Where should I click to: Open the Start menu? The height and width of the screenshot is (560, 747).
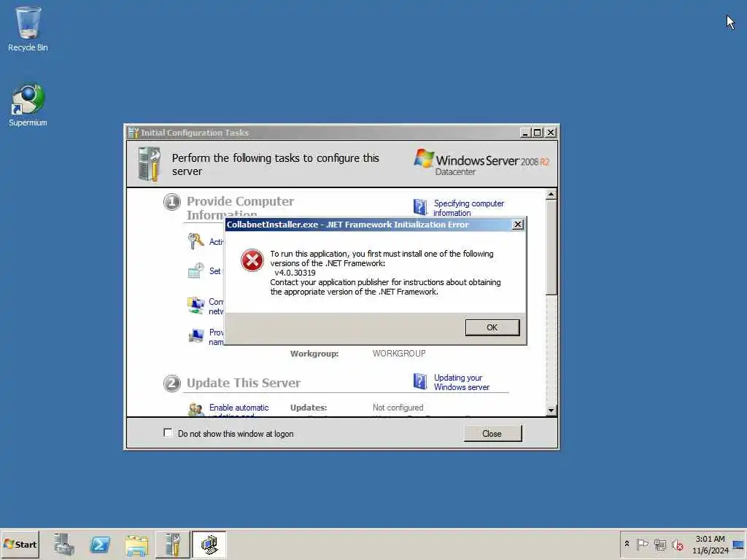(x=20, y=544)
